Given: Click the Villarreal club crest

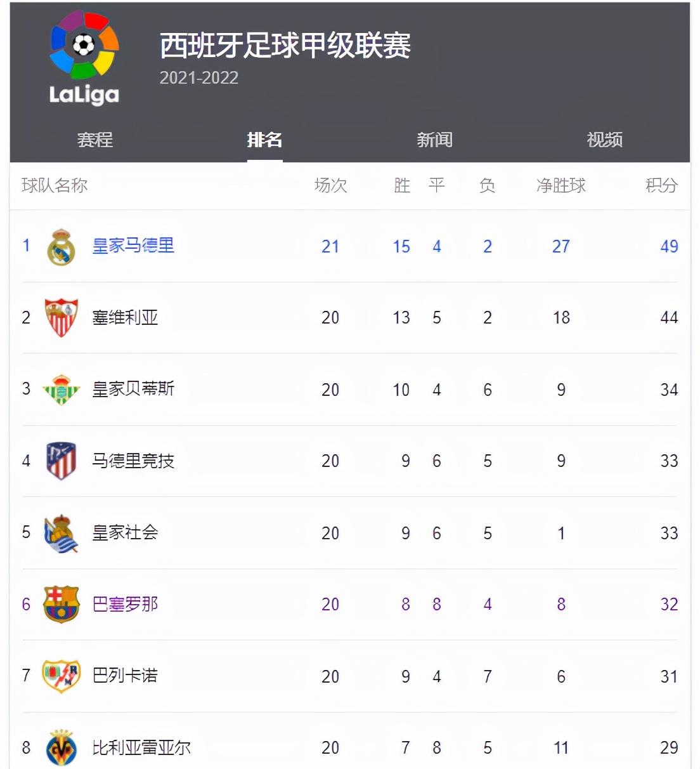Looking at the screenshot, I should pyautogui.click(x=62, y=748).
